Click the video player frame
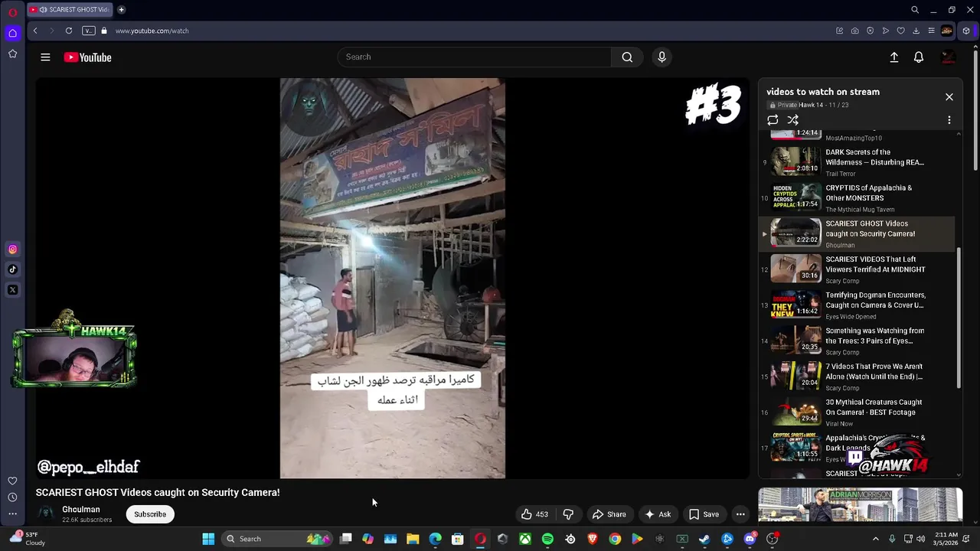980x551 pixels. click(393, 278)
